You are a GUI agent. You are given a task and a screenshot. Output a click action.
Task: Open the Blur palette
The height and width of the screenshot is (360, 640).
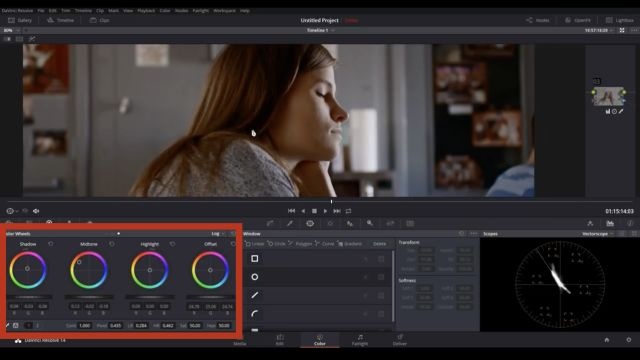pyautogui.click(x=350, y=223)
